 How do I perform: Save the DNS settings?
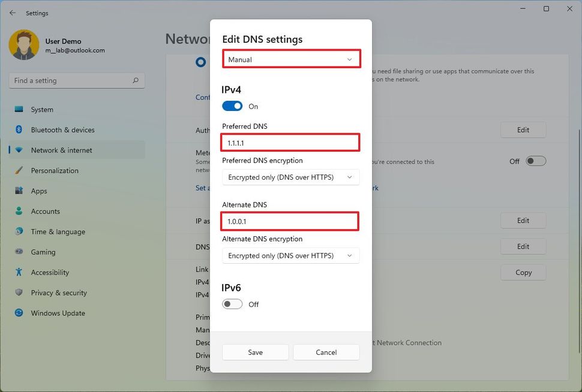coord(255,352)
